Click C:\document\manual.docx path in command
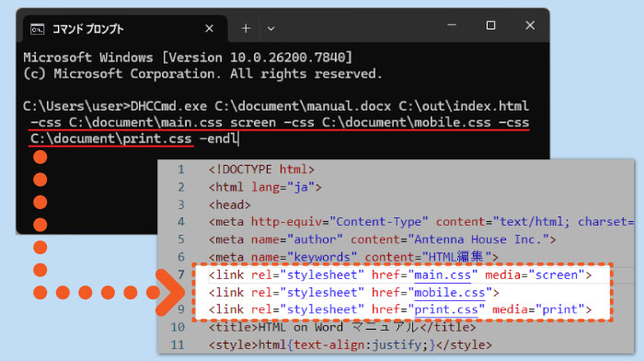 (x=303, y=106)
